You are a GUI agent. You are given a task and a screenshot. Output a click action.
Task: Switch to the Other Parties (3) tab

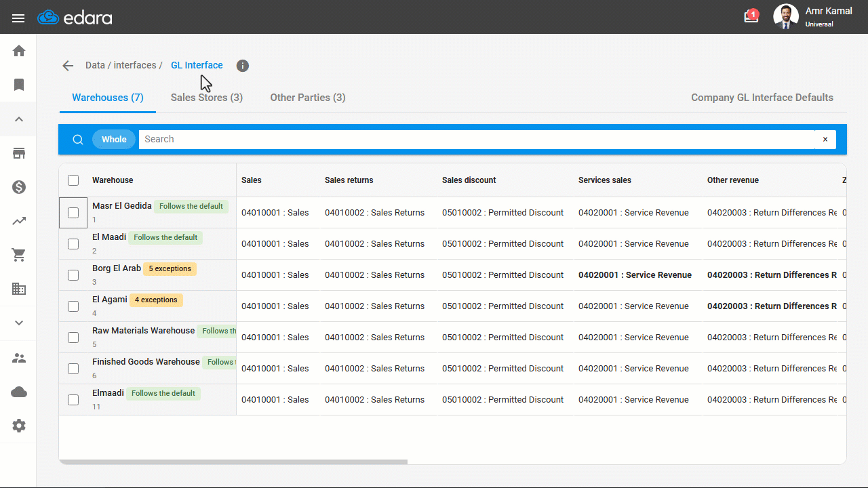[308, 98]
